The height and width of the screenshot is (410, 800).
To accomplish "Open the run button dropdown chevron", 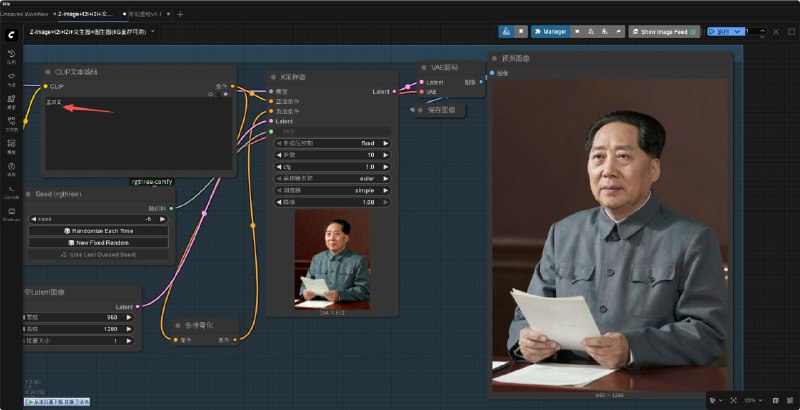I will click(x=738, y=32).
